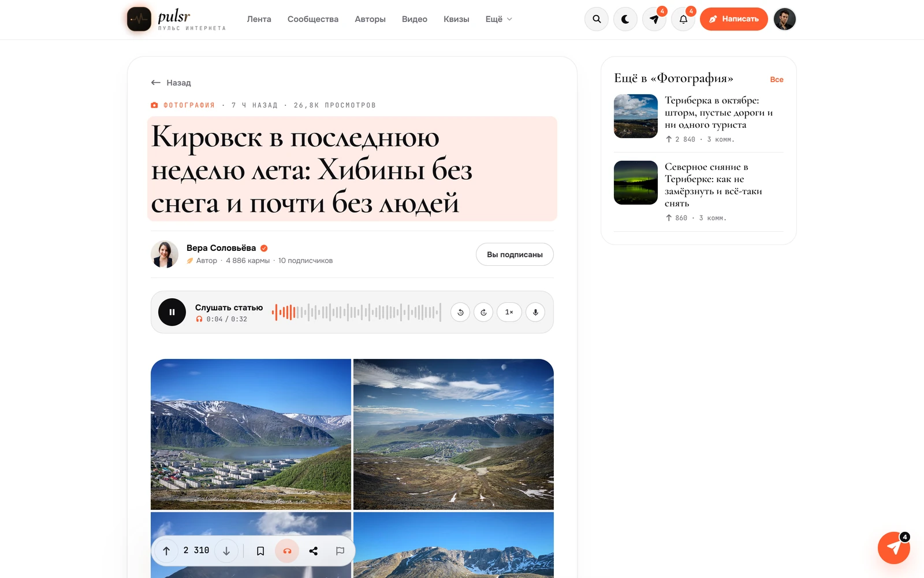Viewport: 924px width, 578px height.
Task: Rewind the audio with the back-skip icon
Action: click(x=460, y=312)
